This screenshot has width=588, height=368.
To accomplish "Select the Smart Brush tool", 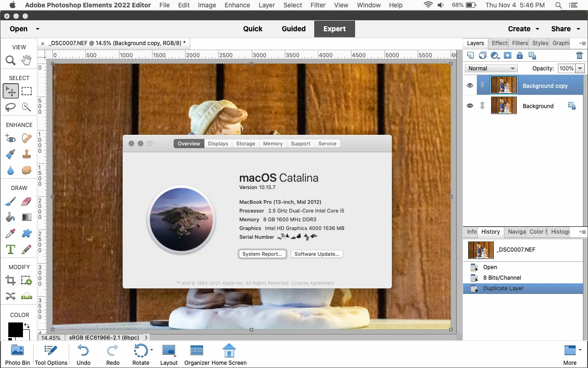I will [x=11, y=154].
